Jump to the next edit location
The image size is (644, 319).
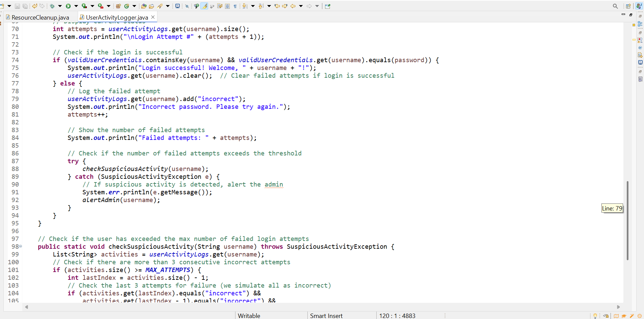point(284,6)
